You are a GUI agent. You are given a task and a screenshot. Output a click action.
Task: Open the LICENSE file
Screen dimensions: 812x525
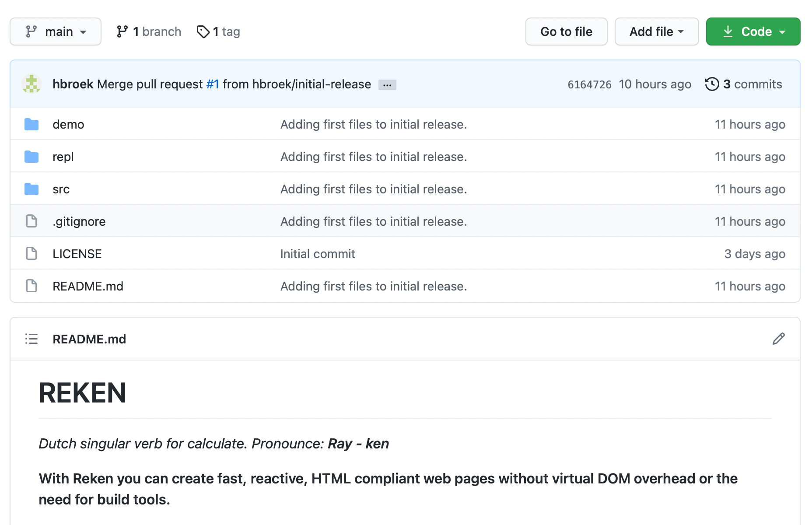(77, 254)
